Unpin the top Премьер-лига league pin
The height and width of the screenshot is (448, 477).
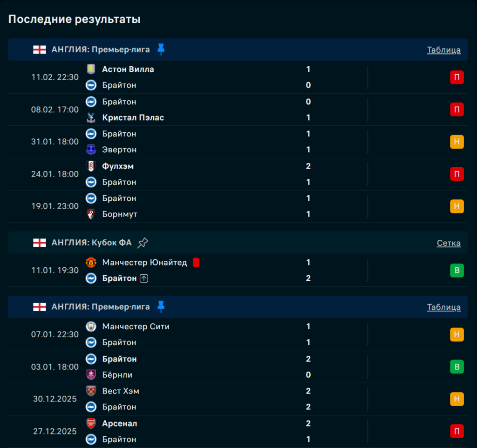tap(161, 49)
